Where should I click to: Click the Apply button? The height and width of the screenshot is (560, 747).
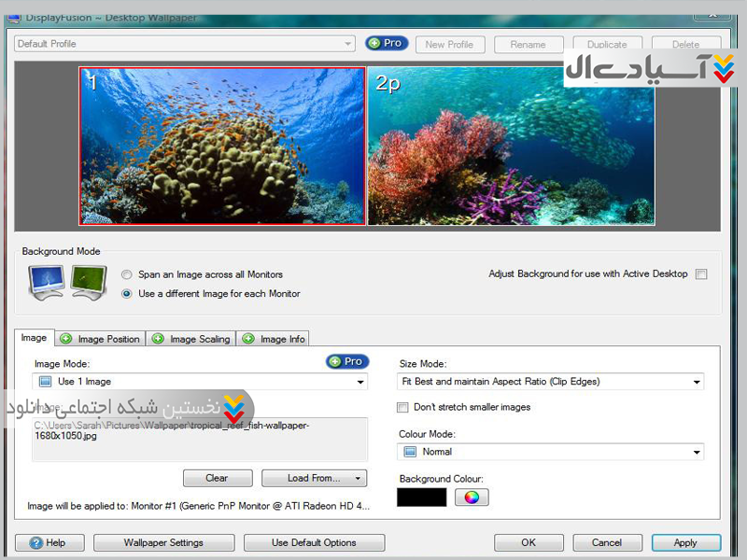[685, 542]
